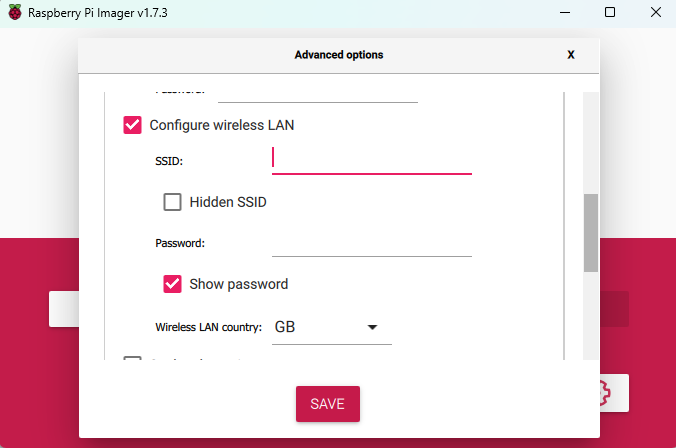676x448 pixels.
Task: Open the GB country combo box
Action: [x=332, y=328]
